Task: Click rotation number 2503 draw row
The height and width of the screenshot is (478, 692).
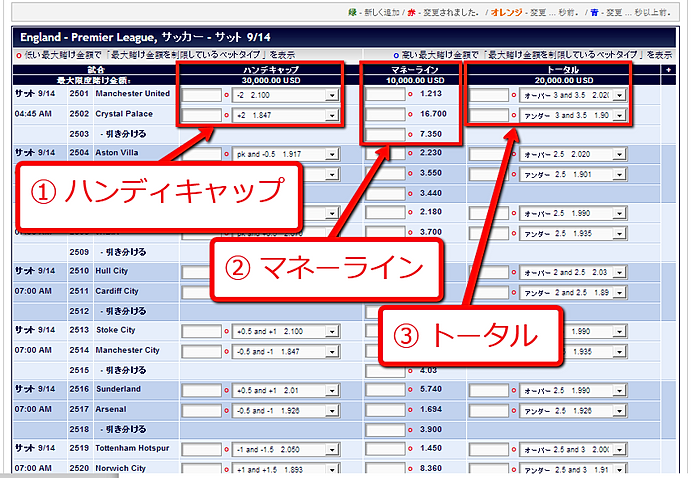Action: click(79, 134)
